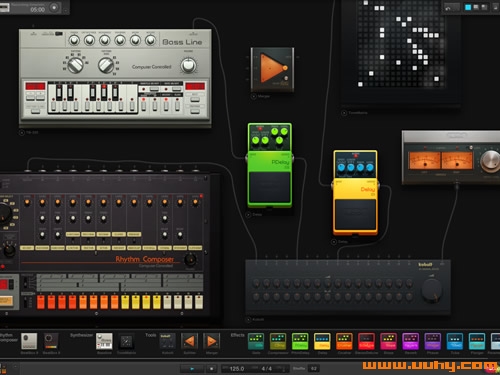Add a BeatBox 9 from the device tray
The image size is (500, 375).
point(29,341)
